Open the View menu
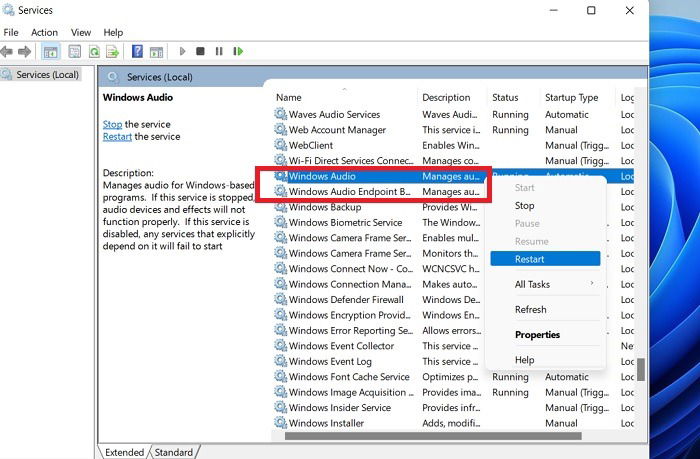The width and height of the screenshot is (700, 459). 81,33
